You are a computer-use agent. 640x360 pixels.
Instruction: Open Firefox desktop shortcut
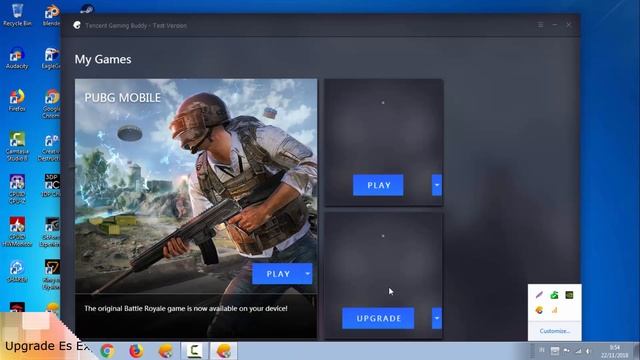pos(17,100)
